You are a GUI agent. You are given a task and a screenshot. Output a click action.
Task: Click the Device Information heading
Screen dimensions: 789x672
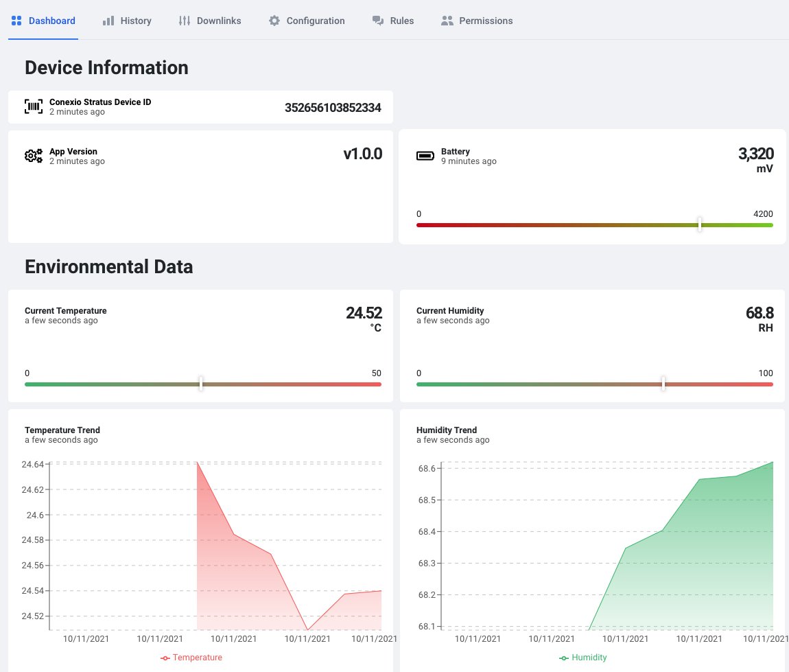pyautogui.click(x=106, y=67)
